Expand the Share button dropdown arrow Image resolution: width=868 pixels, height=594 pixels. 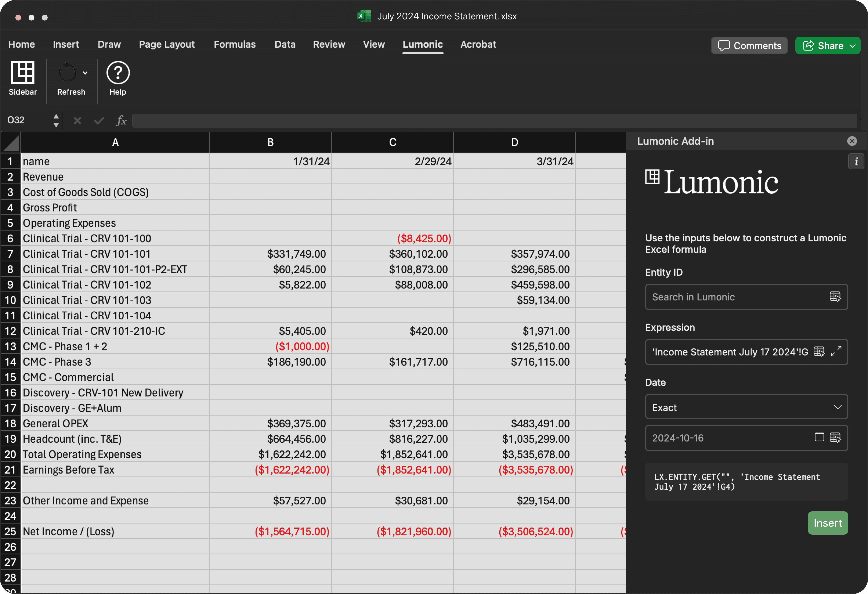(853, 46)
